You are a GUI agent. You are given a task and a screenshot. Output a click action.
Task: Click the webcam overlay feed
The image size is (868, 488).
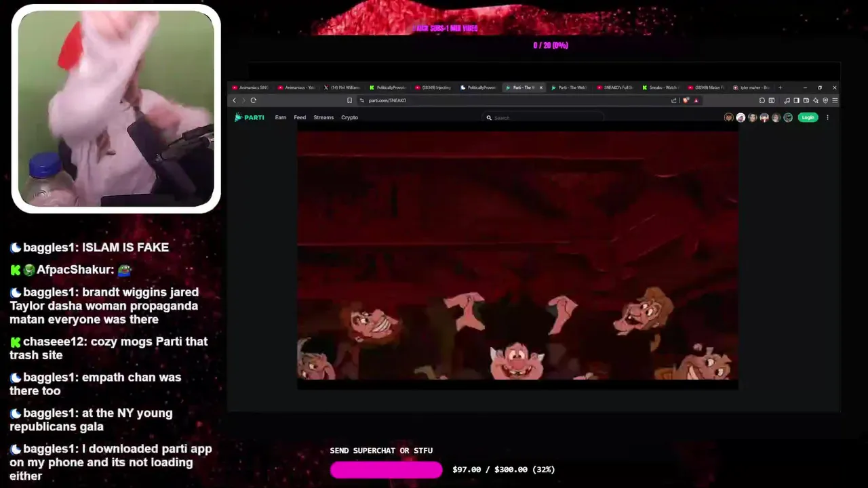[116, 108]
